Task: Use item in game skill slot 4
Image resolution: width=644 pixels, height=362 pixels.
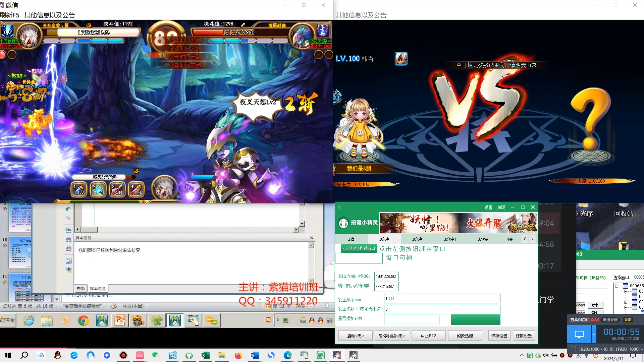Action: click(x=136, y=189)
